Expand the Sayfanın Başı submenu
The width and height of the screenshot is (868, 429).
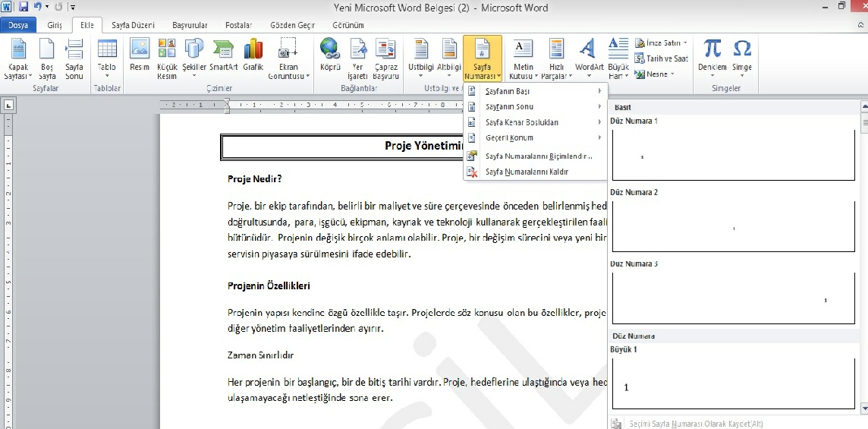pos(536,91)
